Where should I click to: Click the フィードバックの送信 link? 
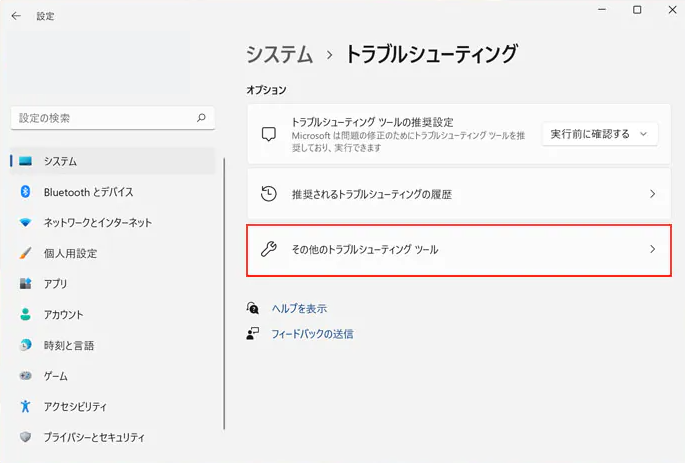click(312, 334)
